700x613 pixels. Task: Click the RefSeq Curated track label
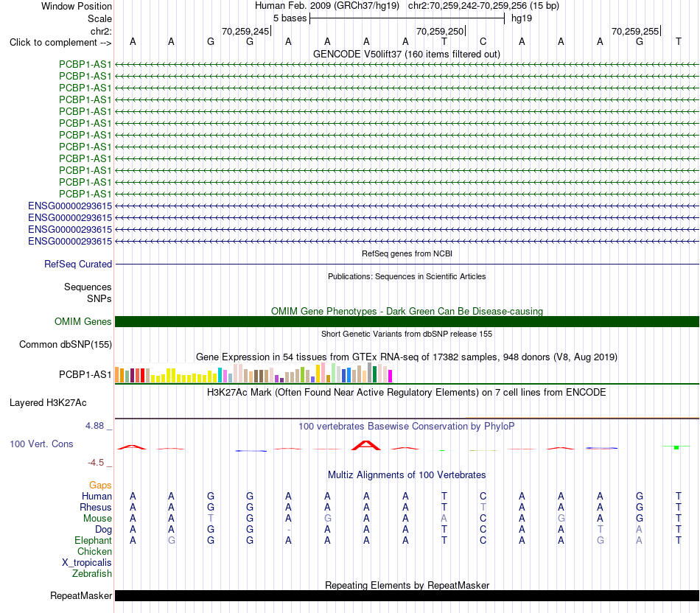(77, 264)
